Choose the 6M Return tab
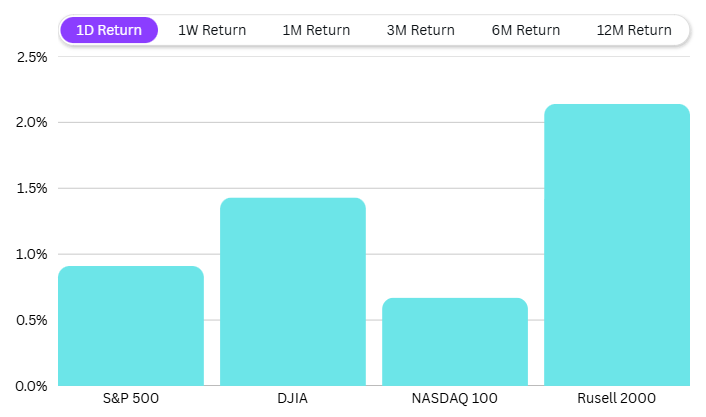The image size is (706, 417). (x=526, y=30)
